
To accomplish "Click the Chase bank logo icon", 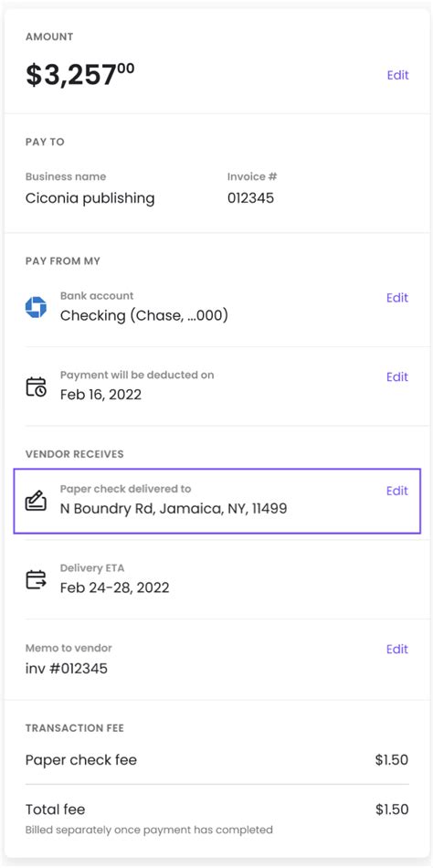I will tap(36, 307).
